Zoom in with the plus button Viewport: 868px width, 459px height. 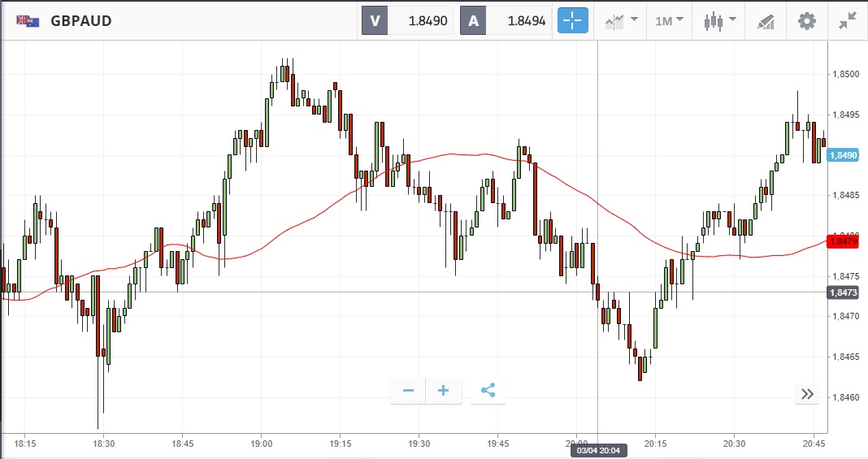tap(444, 391)
